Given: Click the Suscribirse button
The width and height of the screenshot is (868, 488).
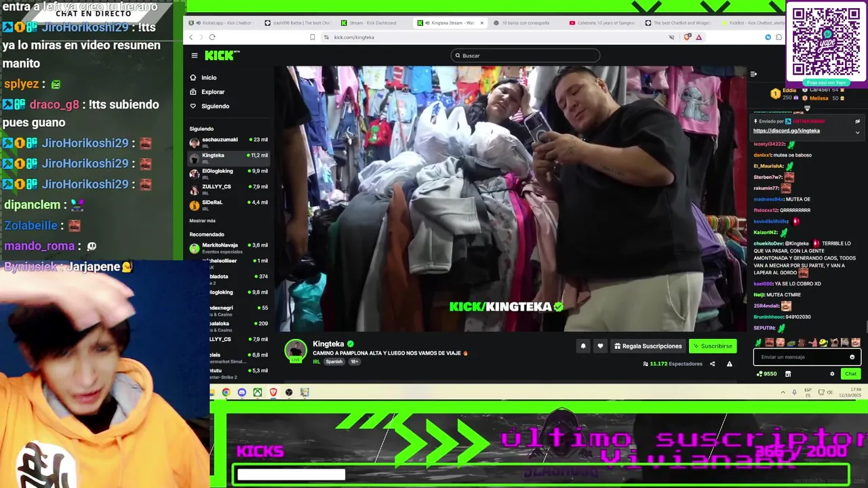Looking at the screenshot, I should (713, 346).
